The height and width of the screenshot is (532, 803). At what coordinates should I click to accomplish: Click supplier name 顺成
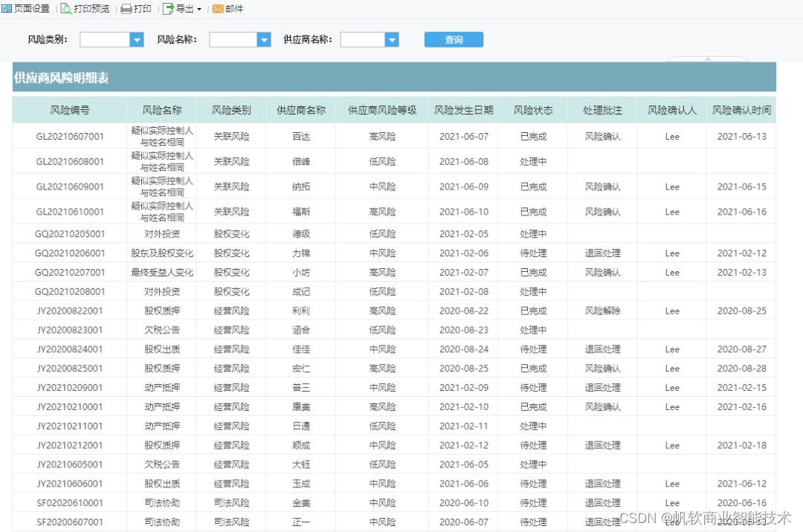tap(301, 446)
